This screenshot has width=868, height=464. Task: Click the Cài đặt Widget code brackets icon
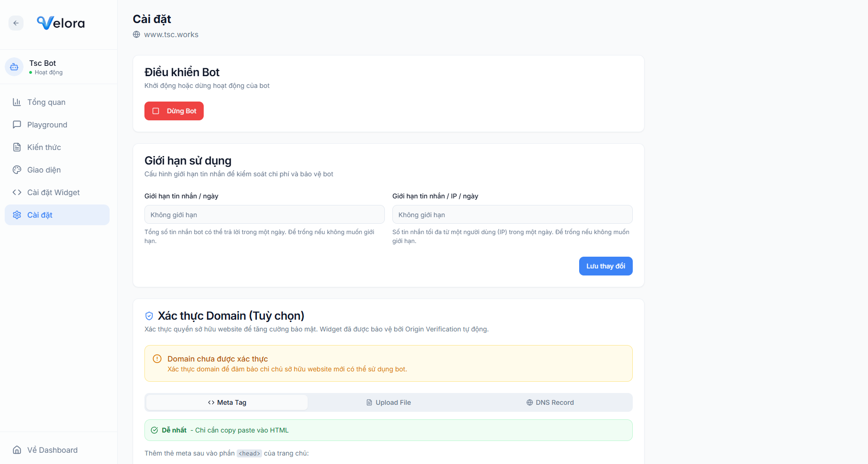(17, 192)
